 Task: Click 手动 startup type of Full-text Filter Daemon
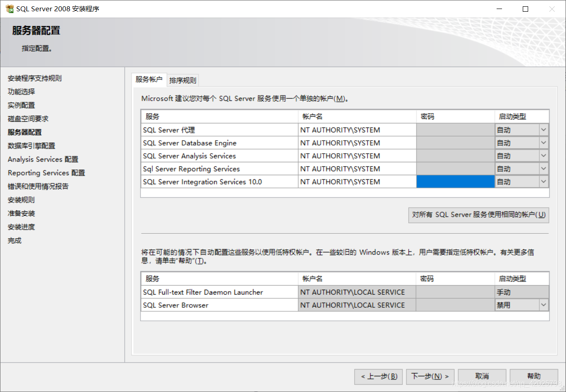522,292
